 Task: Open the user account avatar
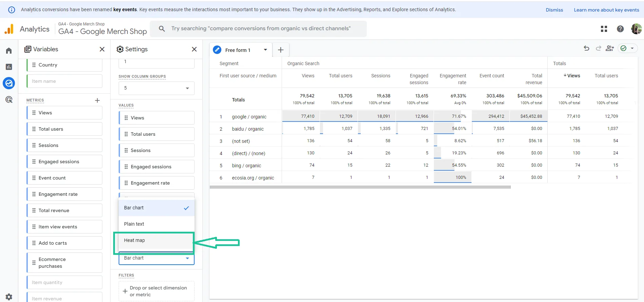coord(636,29)
